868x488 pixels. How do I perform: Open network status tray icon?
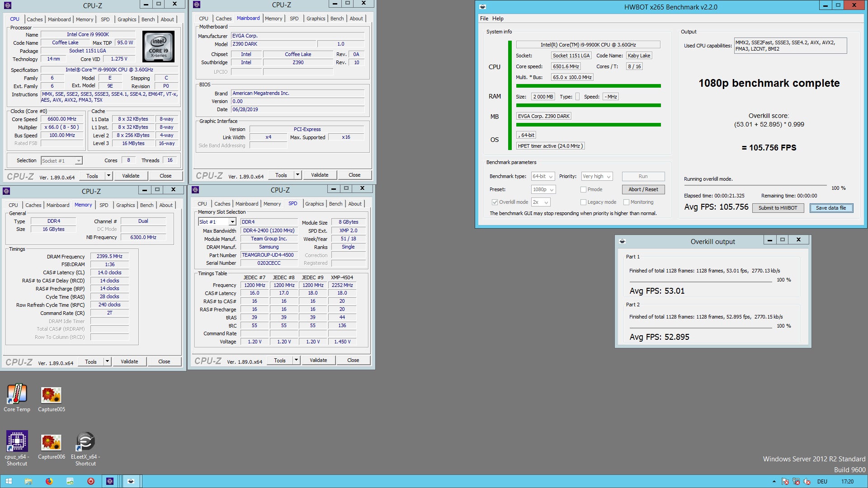tap(796, 482)
